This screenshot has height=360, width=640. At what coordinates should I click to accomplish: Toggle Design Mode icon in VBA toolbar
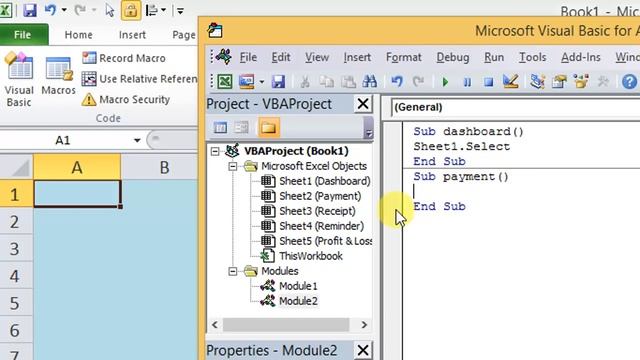510,81
